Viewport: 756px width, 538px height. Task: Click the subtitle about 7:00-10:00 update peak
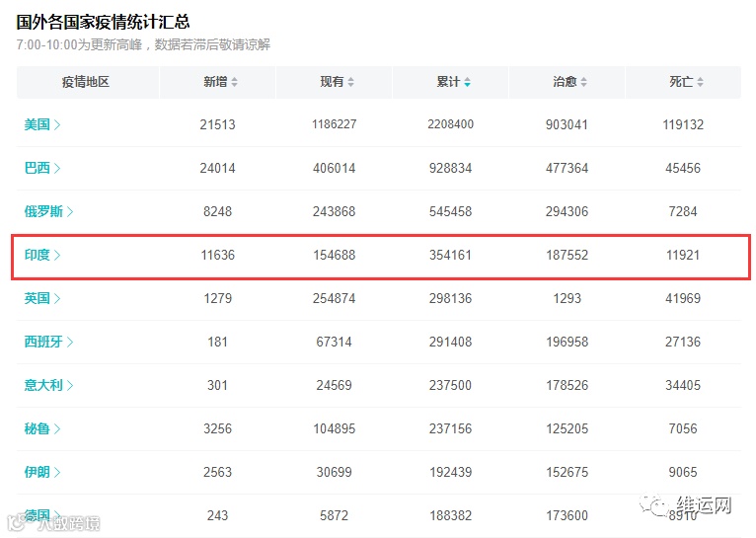[143, 44]
